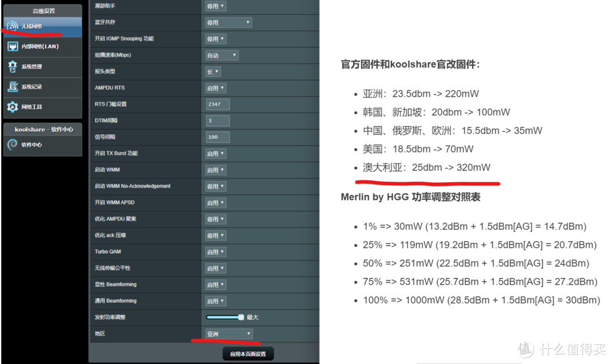
Task: Click the wireless network (无线网络) icon
Action: [12, 26]
